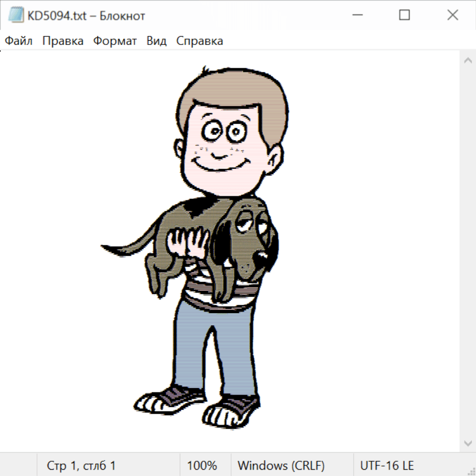Click the UTF-16 LE encoding indicator
Screen dimensions: 476x476
point(387,465)
